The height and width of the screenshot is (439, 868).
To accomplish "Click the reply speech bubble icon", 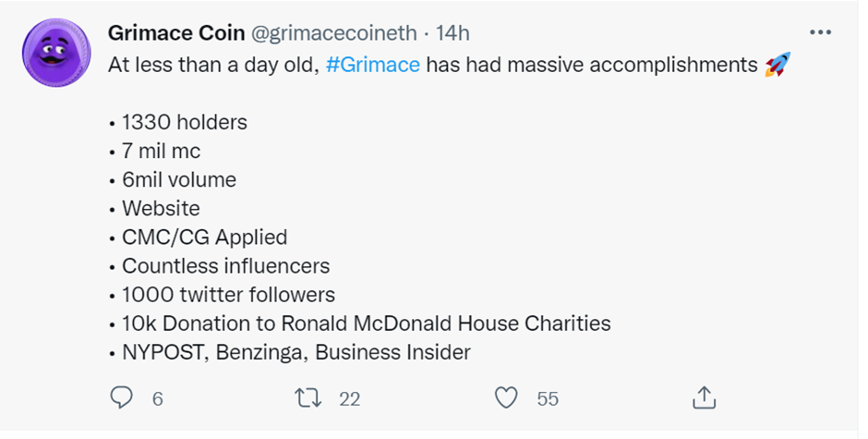I will [x=121, y=397].
